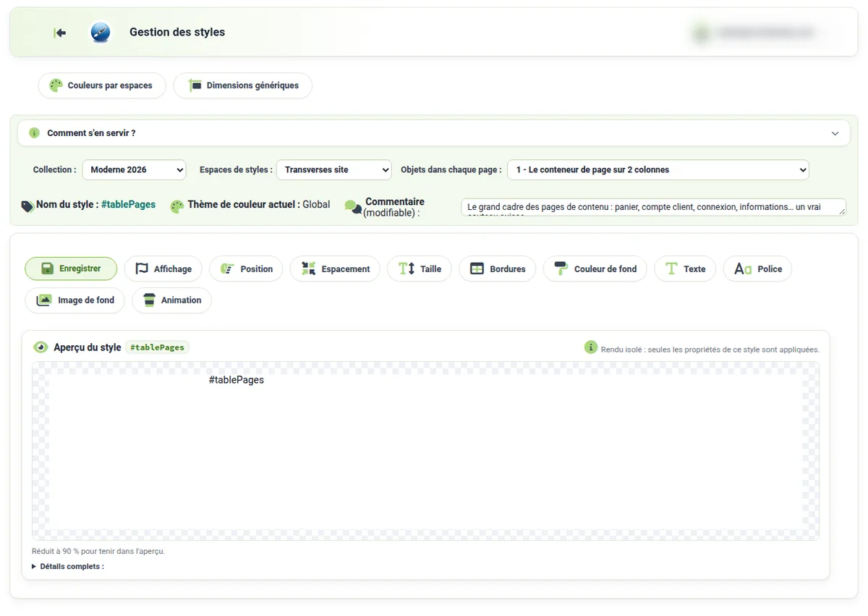
Task: Click the info icon beside Rendu isolé
Action: tap(591, 347)
